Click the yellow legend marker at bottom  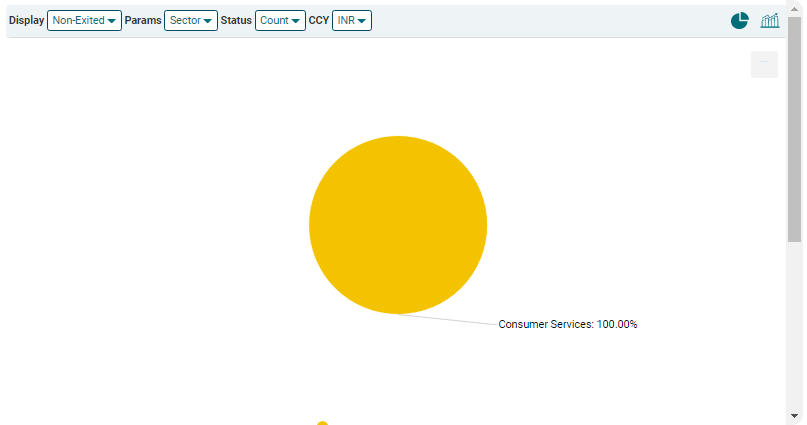click(322, 423)
